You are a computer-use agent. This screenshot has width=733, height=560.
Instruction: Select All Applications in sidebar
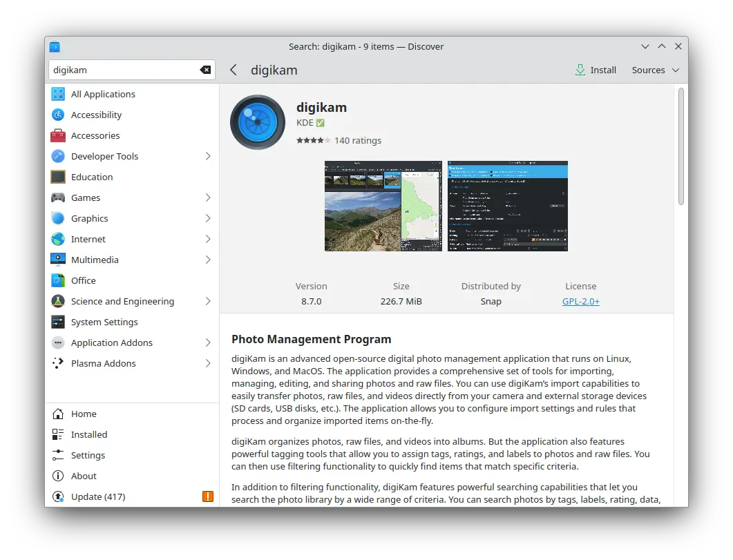click(103, 94)
